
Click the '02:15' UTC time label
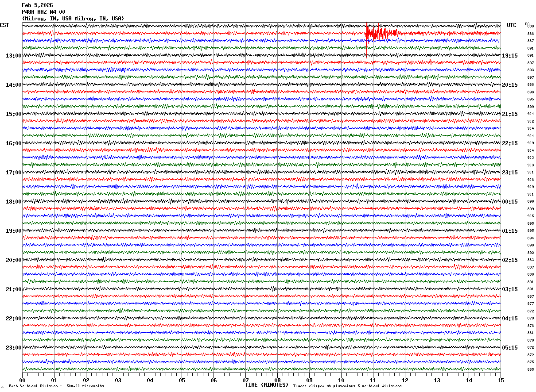point(510,260)
